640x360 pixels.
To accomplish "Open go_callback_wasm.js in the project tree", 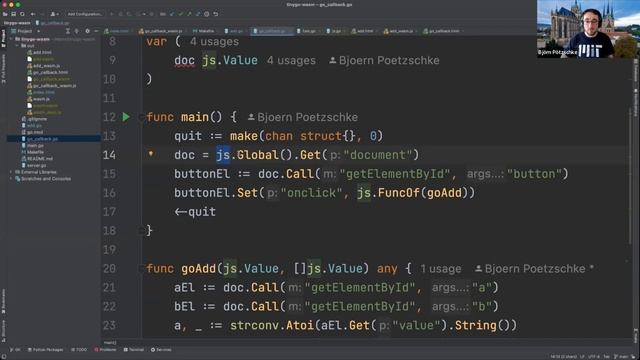I will [x=54, y=86].
